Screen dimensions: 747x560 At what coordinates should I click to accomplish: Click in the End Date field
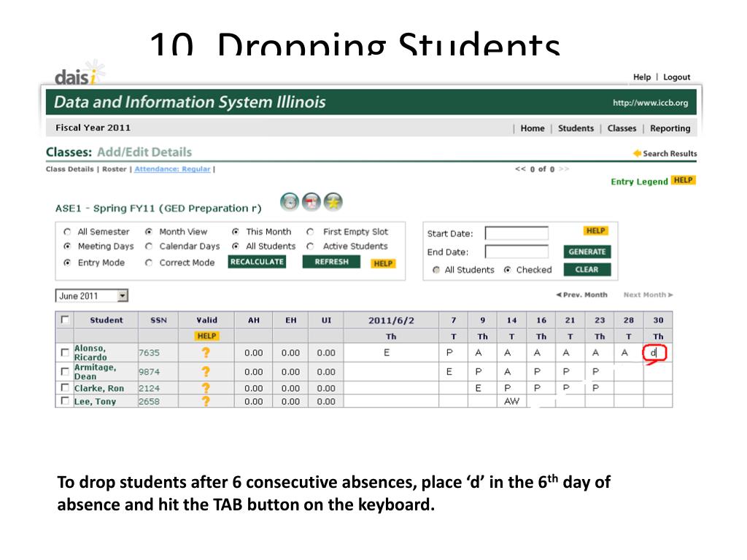[516, 252]
